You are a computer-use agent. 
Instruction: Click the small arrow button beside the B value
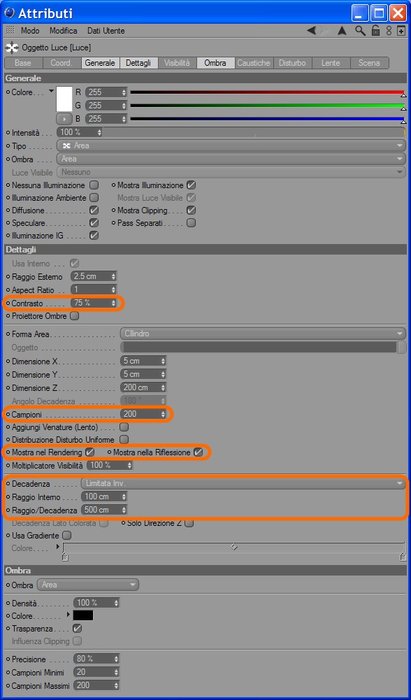click(x=64, y=119)
